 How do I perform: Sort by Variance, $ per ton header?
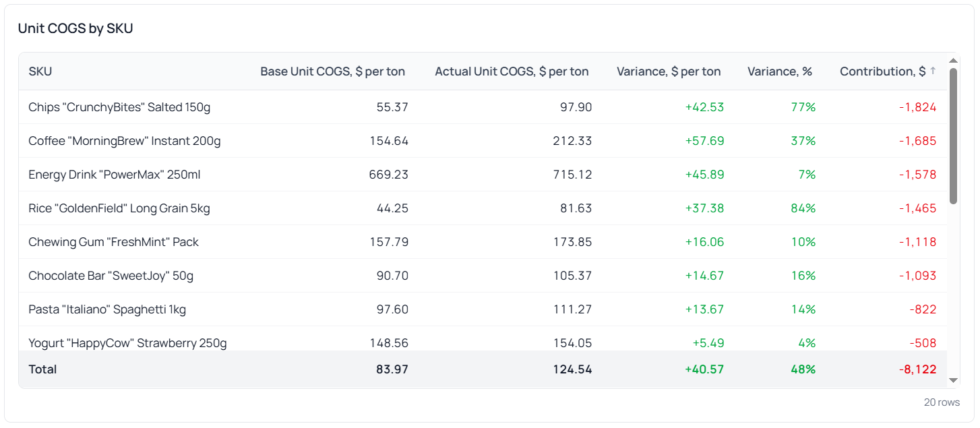pyautogui.click(x=668, y=71)
